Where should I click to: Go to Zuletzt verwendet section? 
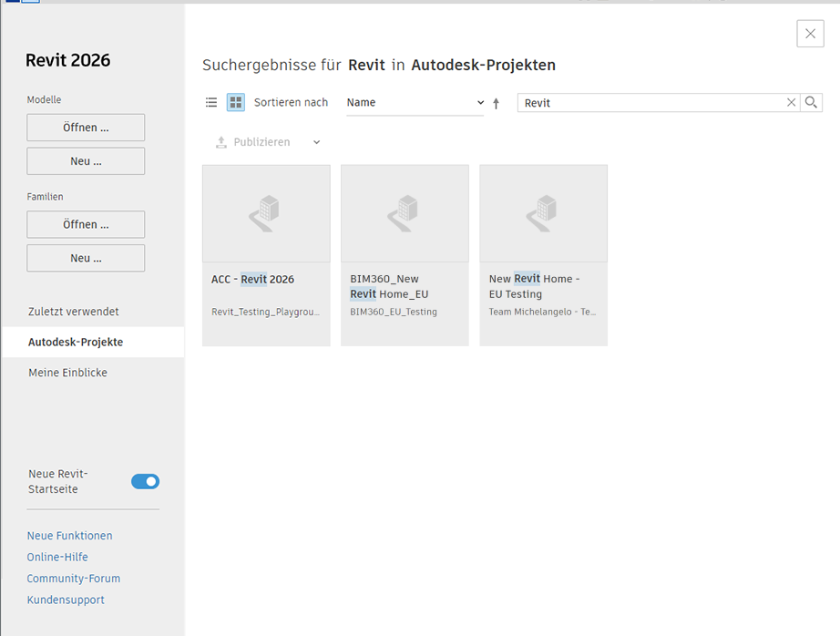click(x=74, y=312)
